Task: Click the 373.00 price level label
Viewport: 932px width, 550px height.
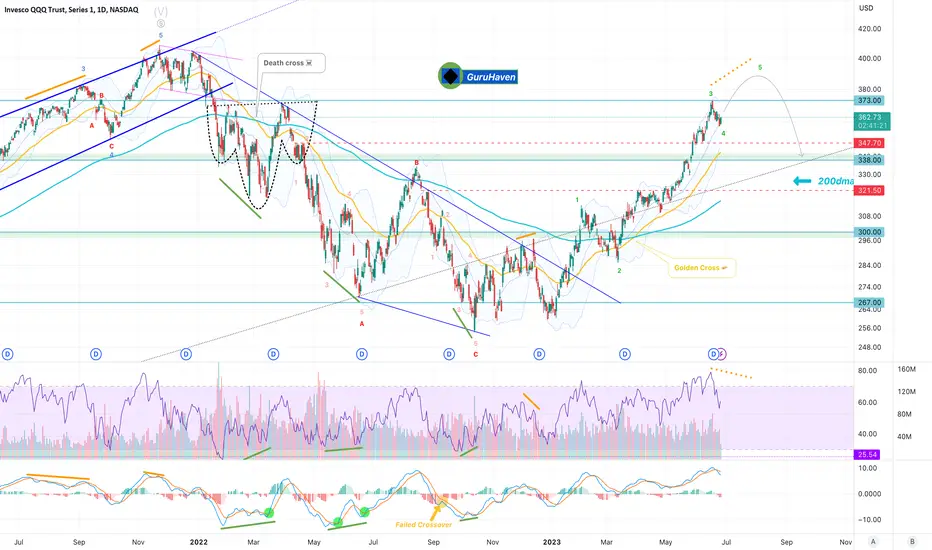Action: tap(870, 100)
